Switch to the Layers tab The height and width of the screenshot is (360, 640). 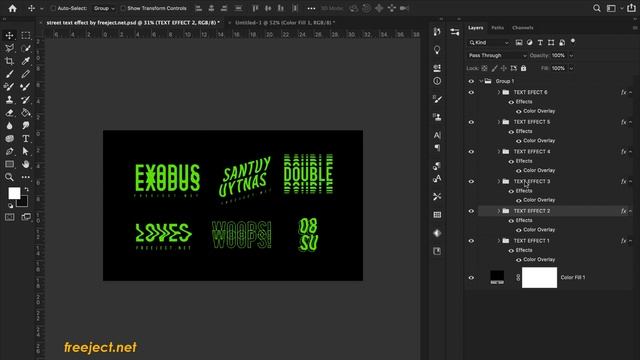pos(476,28)
